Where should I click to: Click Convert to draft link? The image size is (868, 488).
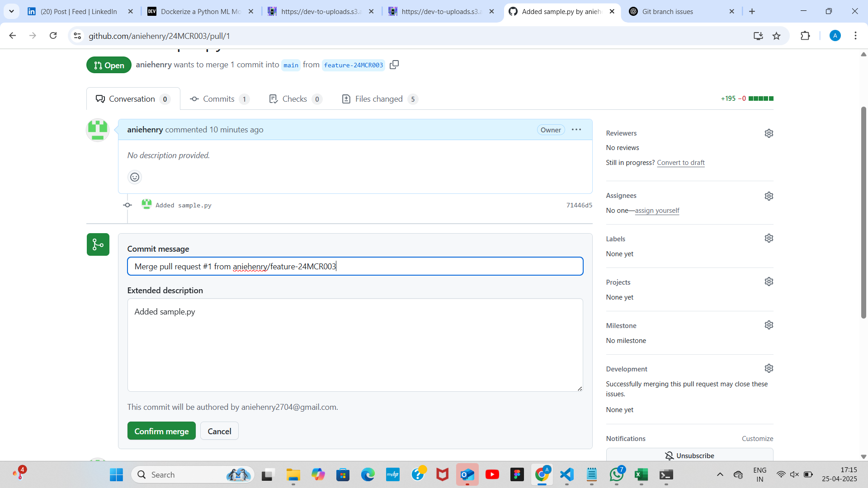(680, 163)
